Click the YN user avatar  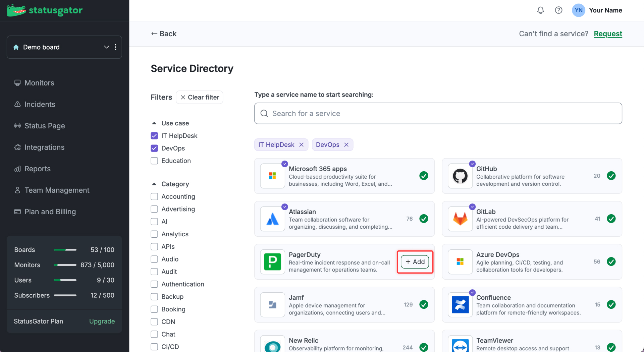(579, 10)
